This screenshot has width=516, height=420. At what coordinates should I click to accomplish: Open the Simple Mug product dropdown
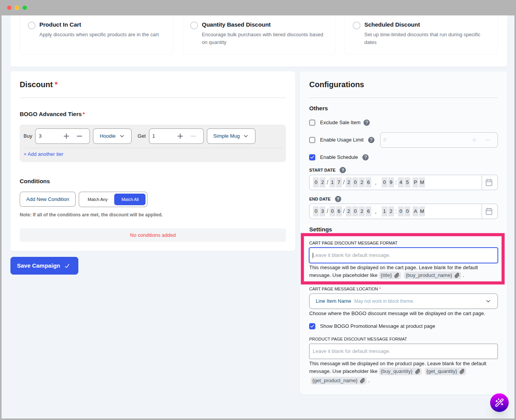(x=231, y=136)
